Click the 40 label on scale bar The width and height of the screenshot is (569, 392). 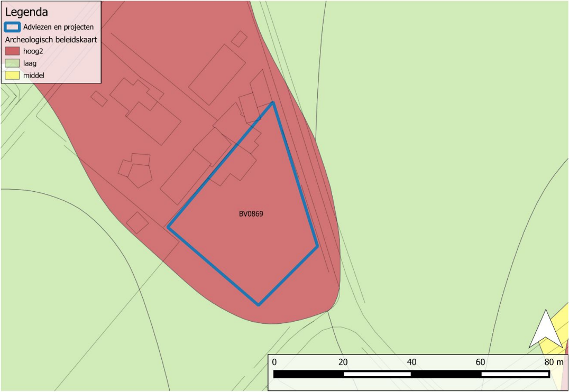click(x=411, y=362)
